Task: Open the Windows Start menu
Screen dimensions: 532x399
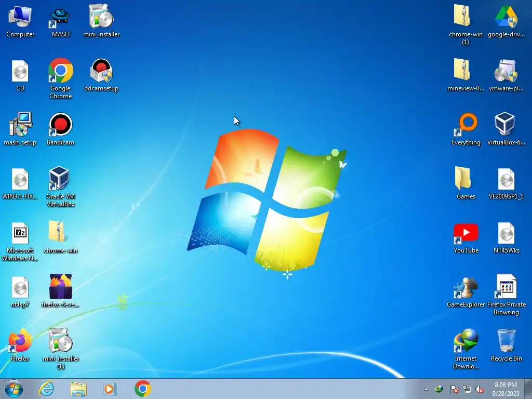Action: click(x=14, y=389)
